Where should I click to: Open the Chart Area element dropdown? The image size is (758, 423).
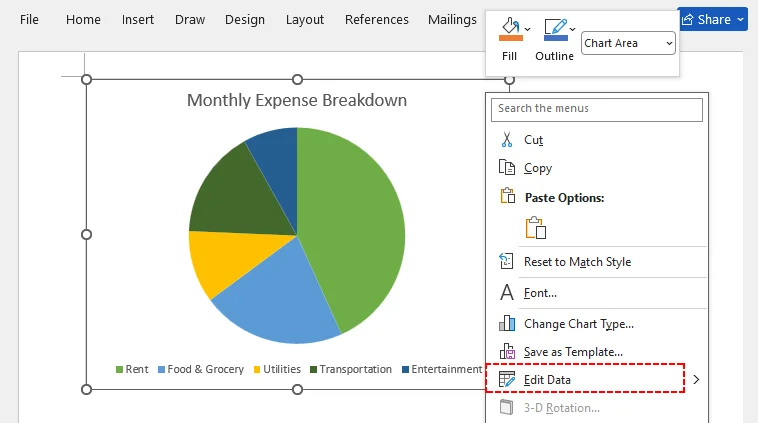(628, 43)
